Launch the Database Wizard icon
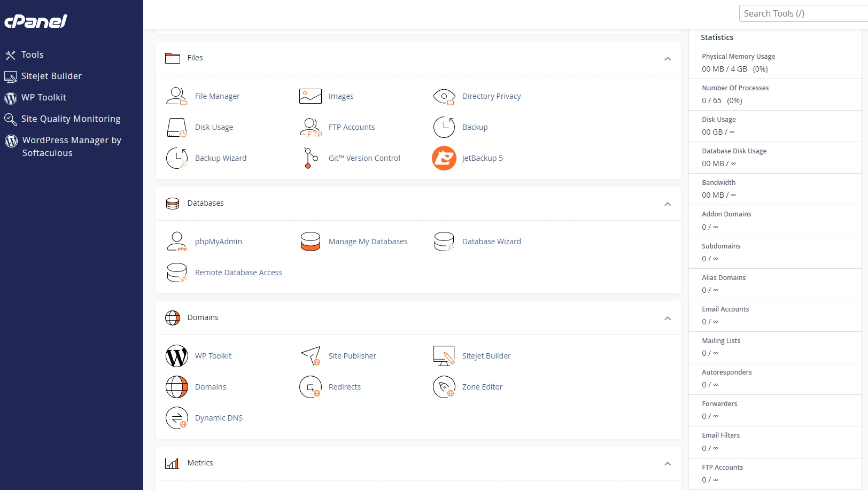This screenshot has width=868, height=490. pyautogui.click(x=444, y=242)
